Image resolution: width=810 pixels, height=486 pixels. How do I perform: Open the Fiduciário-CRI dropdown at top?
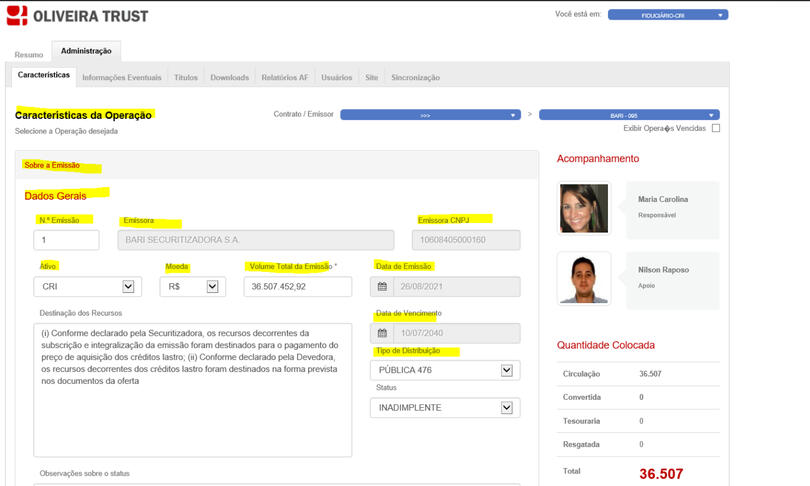pos(667,15)
